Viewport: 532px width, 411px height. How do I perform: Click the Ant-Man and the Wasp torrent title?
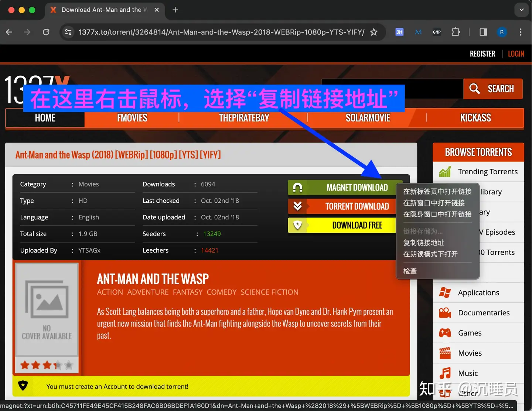pos(118,155)
